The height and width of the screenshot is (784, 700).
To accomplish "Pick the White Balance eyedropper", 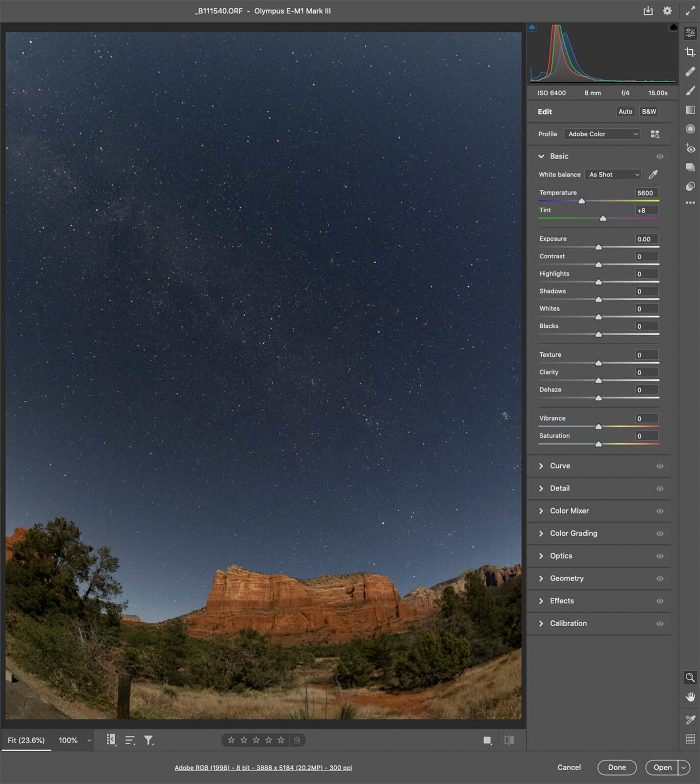I will [653, 174].
